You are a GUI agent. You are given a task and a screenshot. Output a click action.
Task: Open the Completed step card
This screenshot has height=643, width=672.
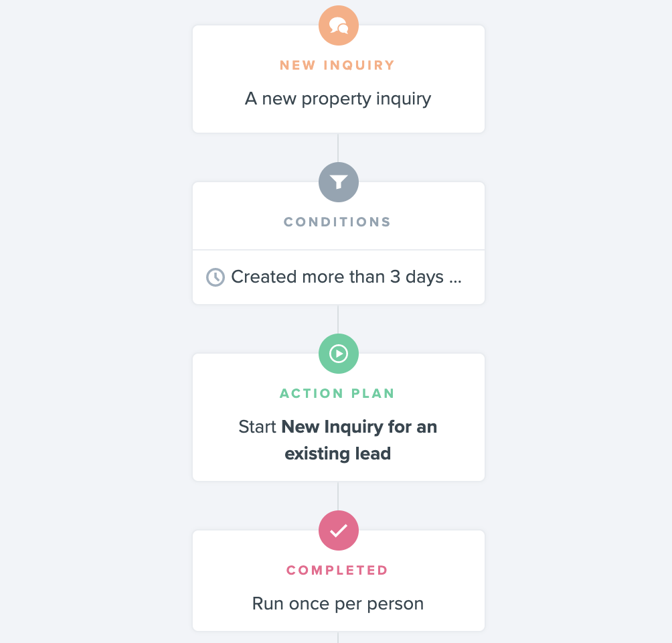pos(339,580)
